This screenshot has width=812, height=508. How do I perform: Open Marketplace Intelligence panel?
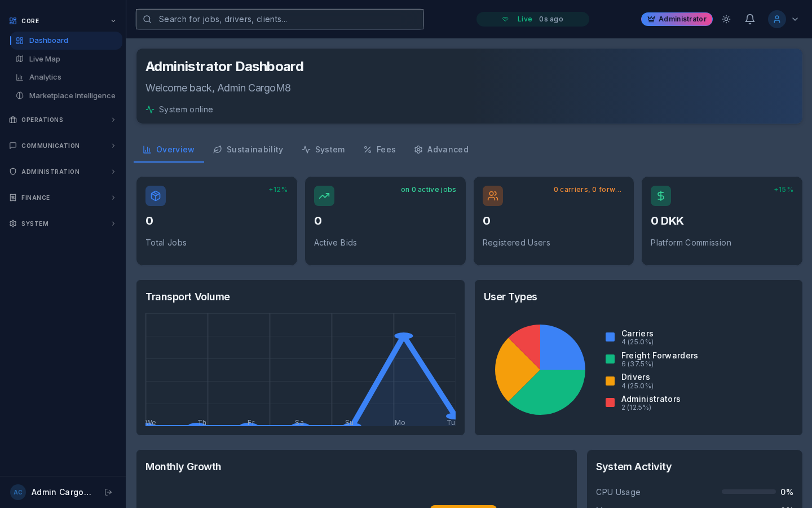point(72,96)
